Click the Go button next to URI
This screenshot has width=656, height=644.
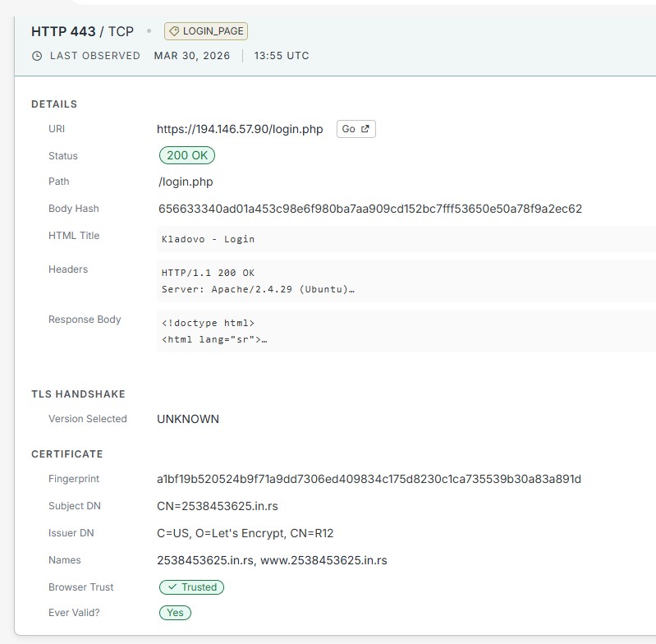[356, 129]
